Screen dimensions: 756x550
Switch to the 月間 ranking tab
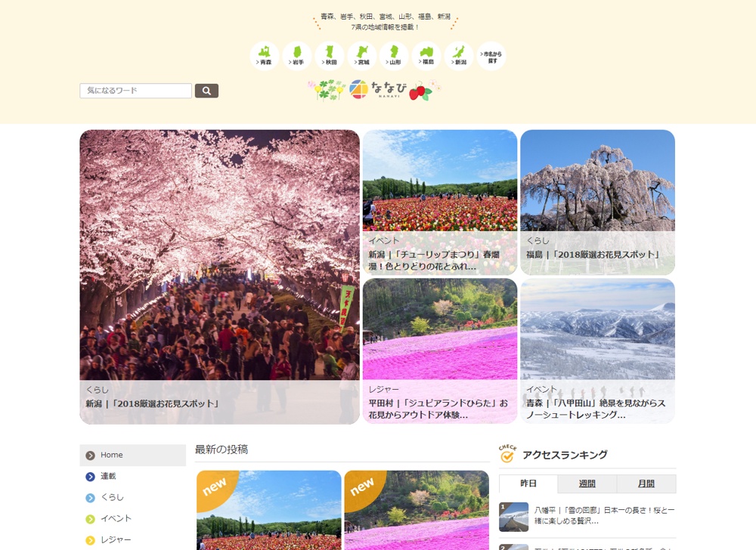[x=646, y=484]
